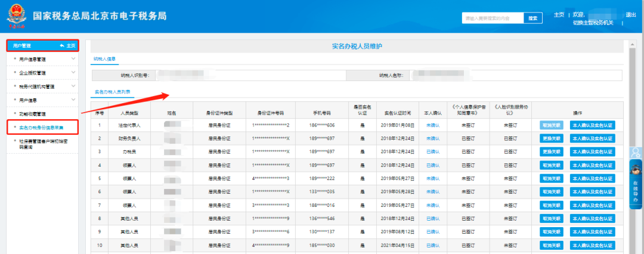This screenshot has height=254, width=644.
Task: Click 取消关联 in row 9 (130*****137)
Action: pos(552,232)
